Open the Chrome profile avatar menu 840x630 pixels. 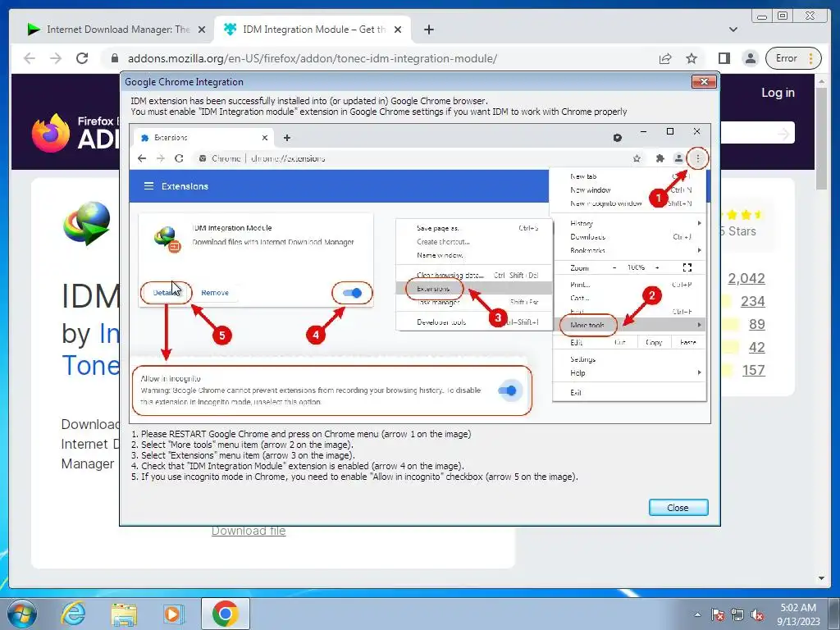[751, 58]
